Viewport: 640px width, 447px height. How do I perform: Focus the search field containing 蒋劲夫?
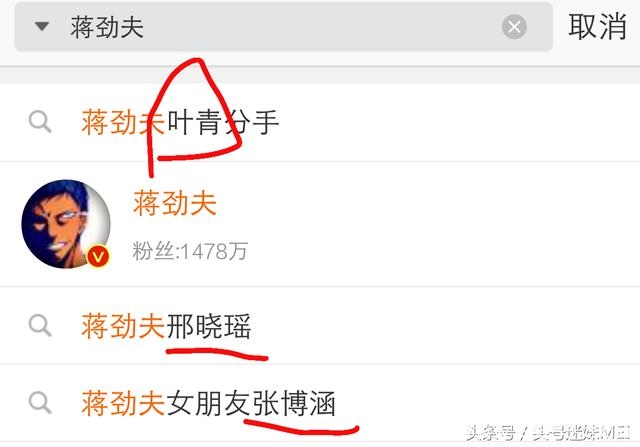(x=284, y=27)
